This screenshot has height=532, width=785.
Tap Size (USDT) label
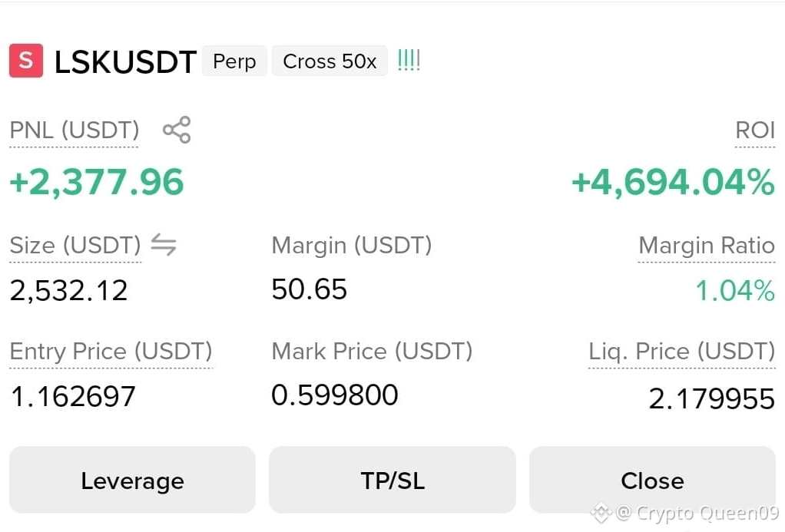pyautogui.click(x=75, y=245)
